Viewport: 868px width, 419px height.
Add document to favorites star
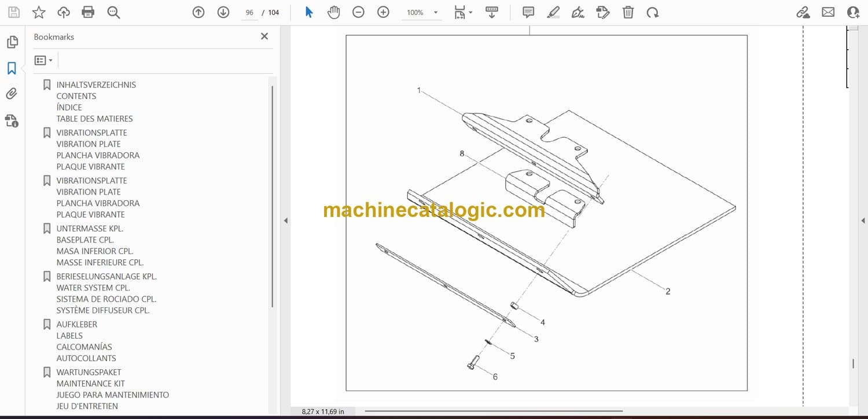pyautogui.click(x=39, y=12)
